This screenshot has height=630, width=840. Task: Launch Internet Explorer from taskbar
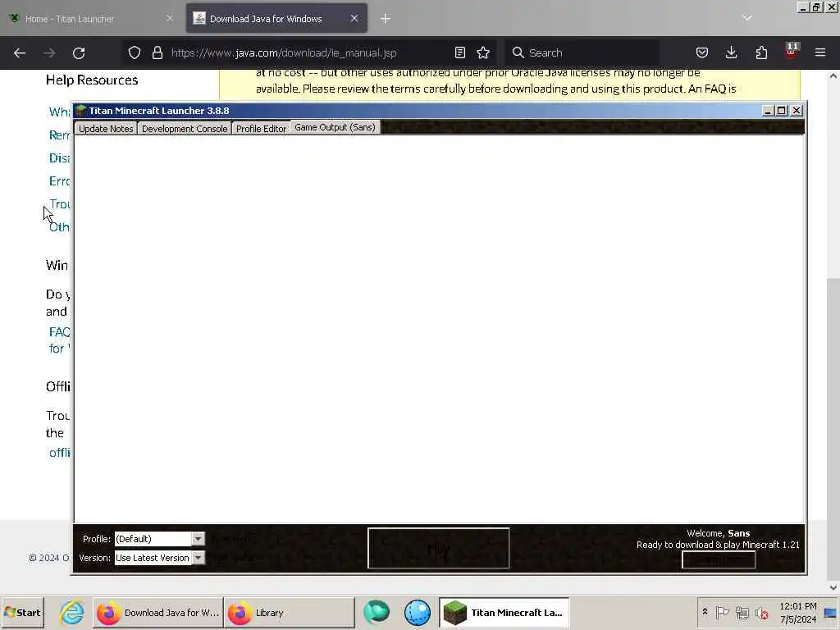click(x=71, y=612)
